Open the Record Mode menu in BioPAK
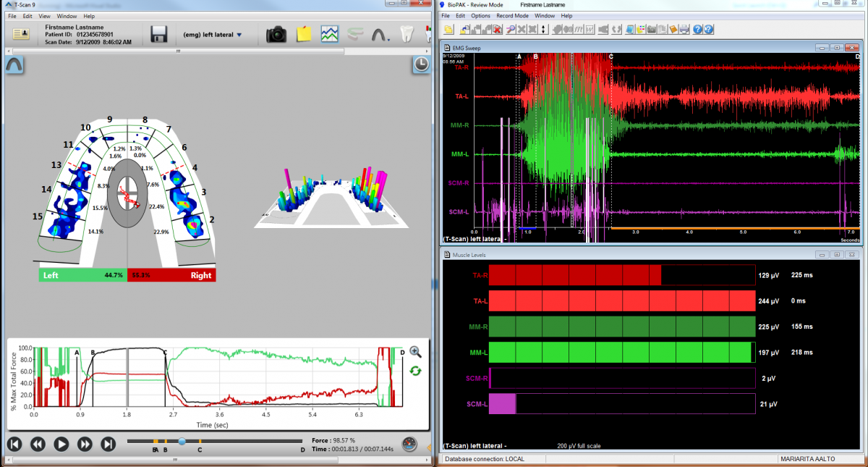Viewport: 868px width, 467px height. (511, 15)
